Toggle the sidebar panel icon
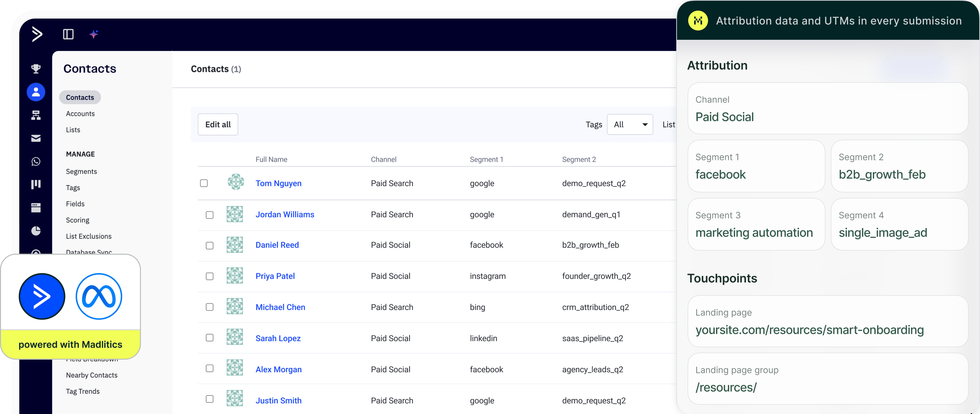This screenshot has width=980, height=414. point(68,34)
